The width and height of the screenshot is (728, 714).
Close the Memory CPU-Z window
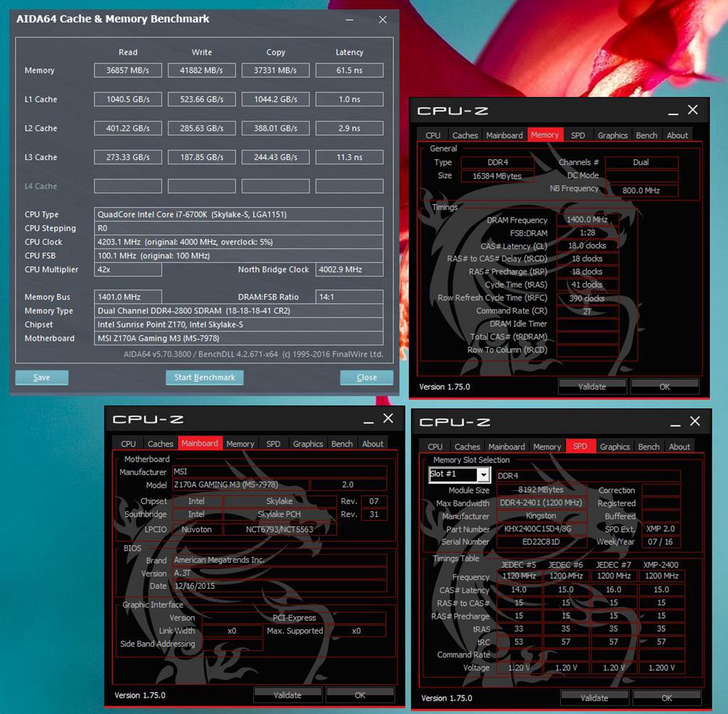coord(692,110)
